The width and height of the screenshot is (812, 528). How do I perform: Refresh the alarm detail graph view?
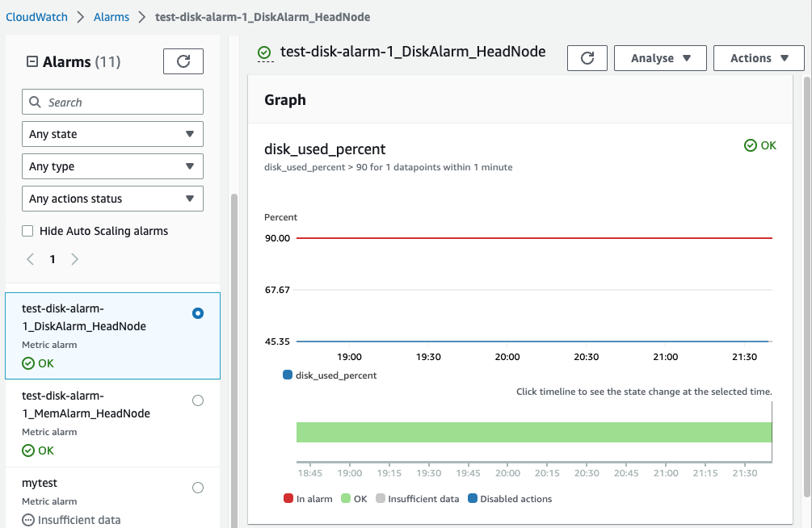(587, 58)
